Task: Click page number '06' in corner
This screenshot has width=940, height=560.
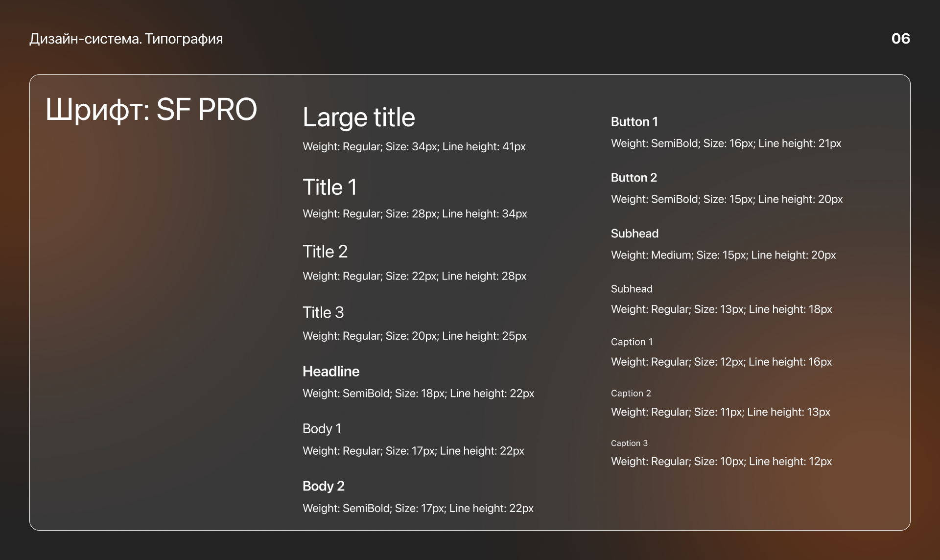Action: click(x=900, y=39)
